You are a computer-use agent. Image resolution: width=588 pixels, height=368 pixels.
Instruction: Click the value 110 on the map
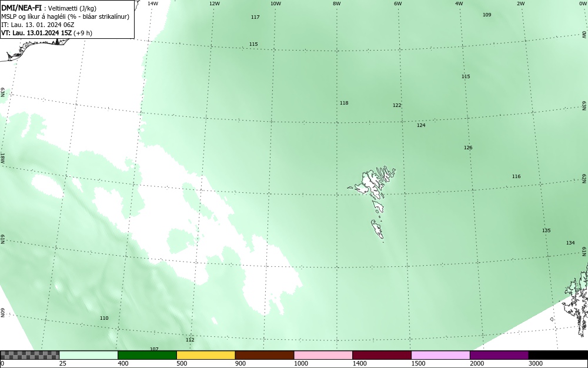tap(104, 318)
